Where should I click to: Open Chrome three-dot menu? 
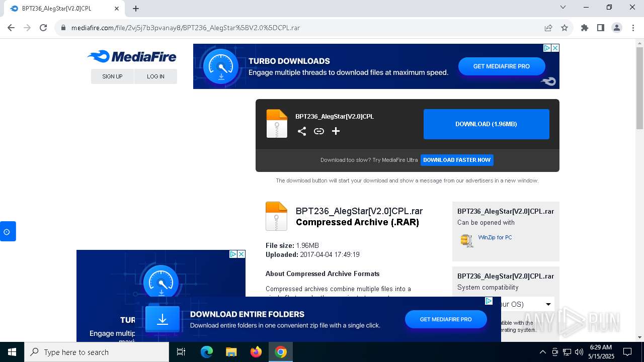pyautogui.click(x=633, y=28)
